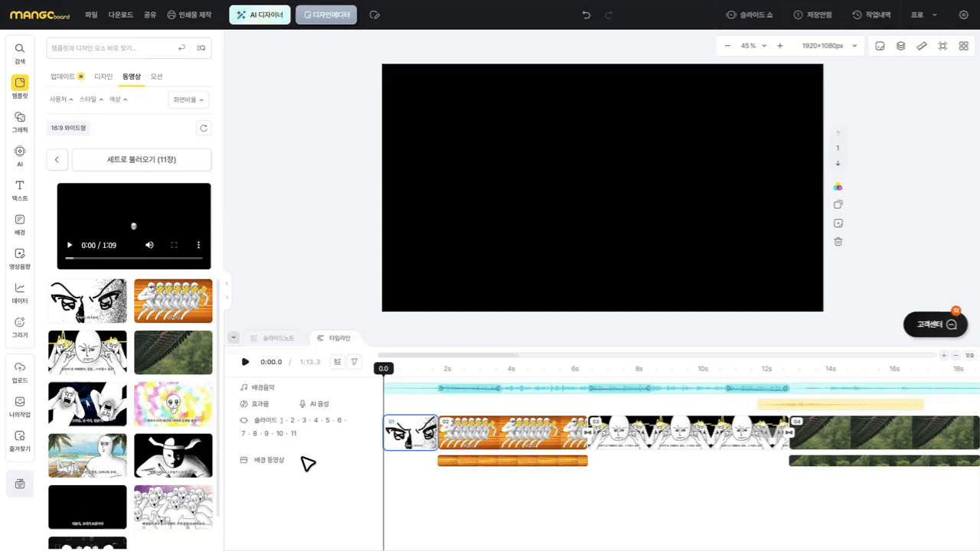Viewport: 980px width, 551px height.
Task: Open the 슬라이드 쇼 slideshow button
Action: point(750,15)
